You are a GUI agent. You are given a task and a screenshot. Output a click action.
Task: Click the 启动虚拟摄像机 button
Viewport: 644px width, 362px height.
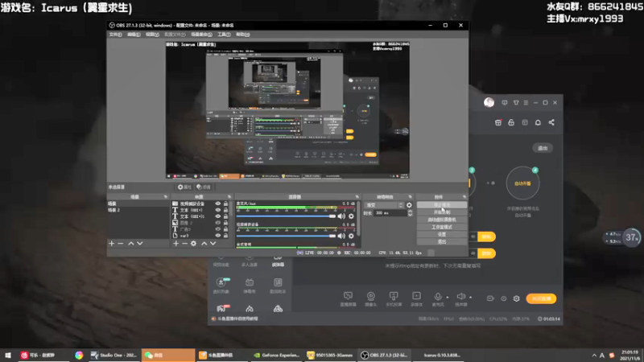point(442,220)
